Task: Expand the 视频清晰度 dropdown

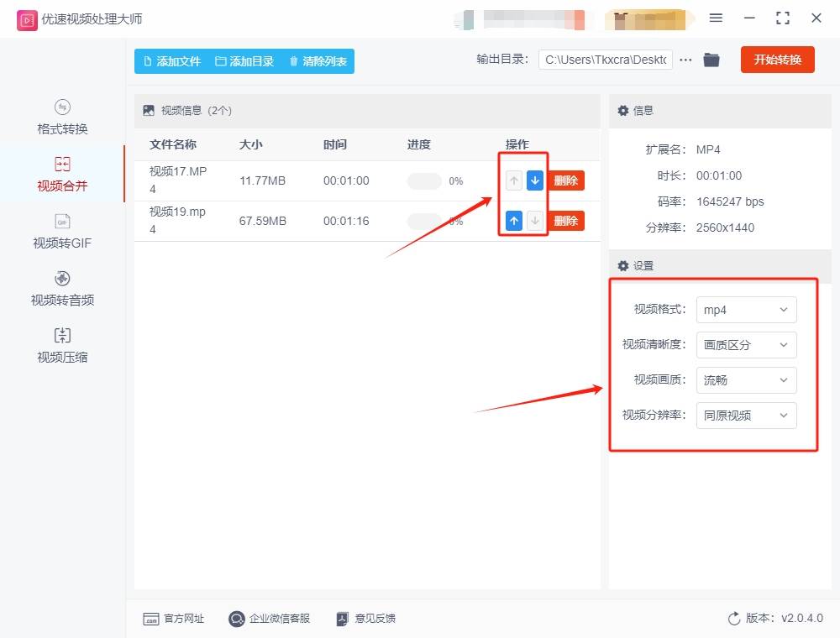Action: [746, 345]
